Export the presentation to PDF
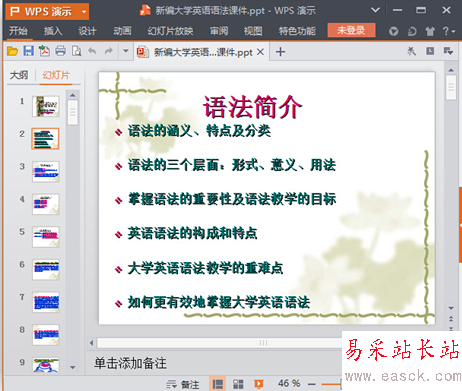Viewport: 462px width, 391px height. [44, 51]
